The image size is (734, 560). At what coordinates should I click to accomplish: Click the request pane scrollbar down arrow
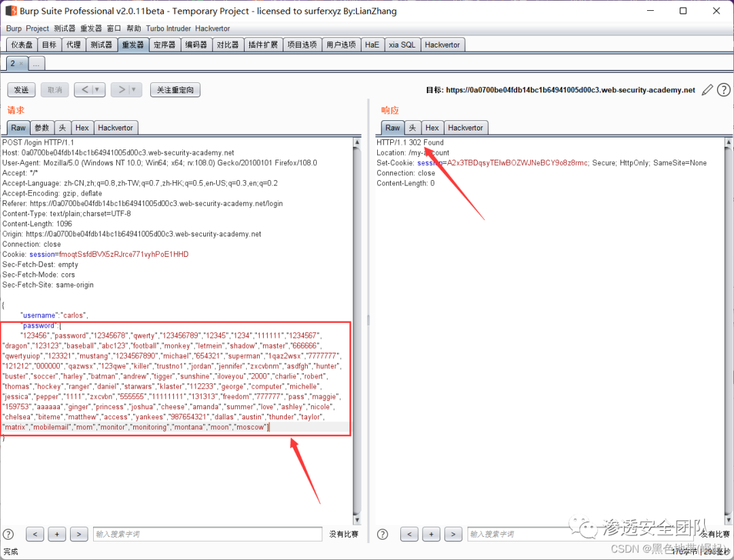[357, 520]
